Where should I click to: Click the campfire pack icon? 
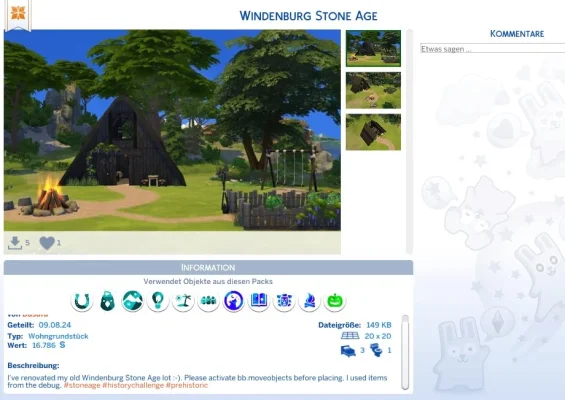pos(309,301)
